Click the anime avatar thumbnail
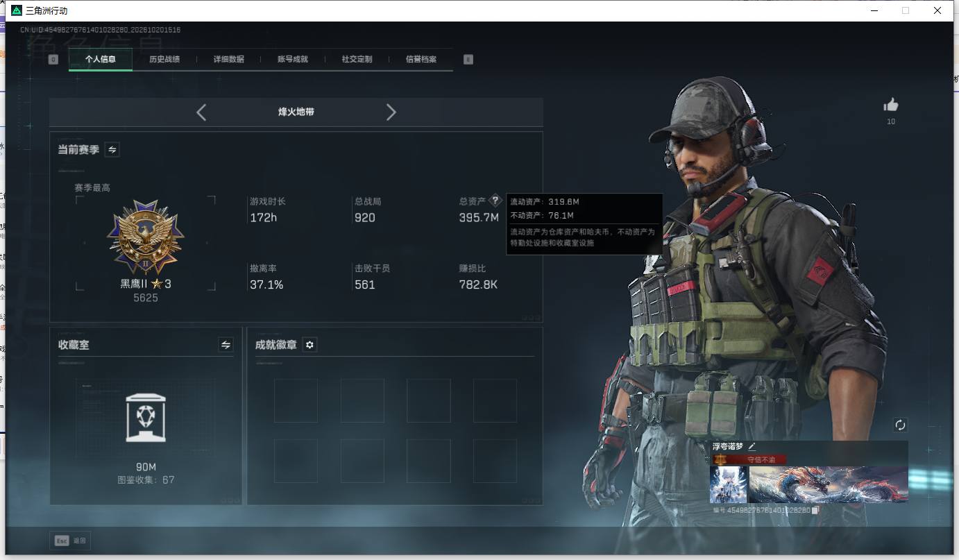The image size is (959, 560). pos(728,484)
